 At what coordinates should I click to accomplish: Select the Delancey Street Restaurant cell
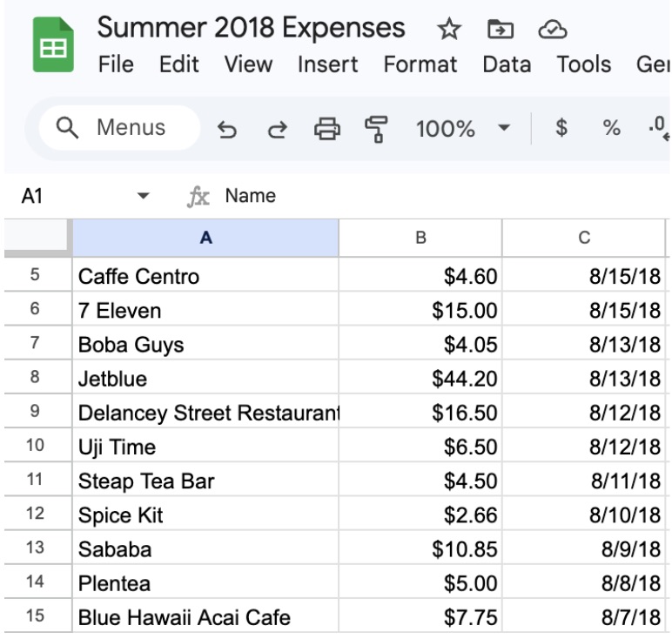coord(205,412)
